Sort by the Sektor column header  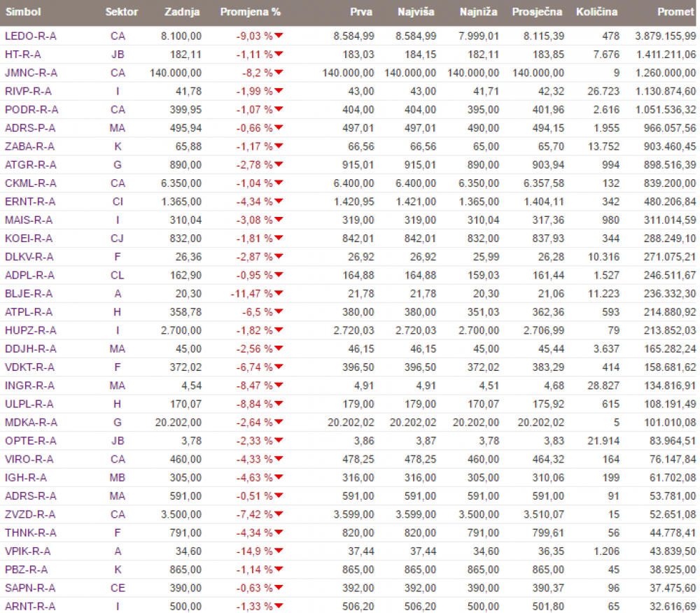[x=121, y=12]
